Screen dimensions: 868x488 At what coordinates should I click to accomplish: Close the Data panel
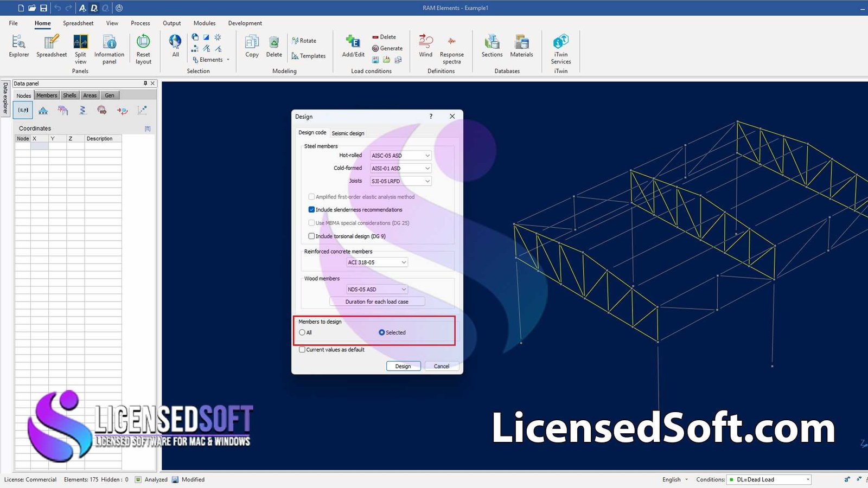coord(153,84)
